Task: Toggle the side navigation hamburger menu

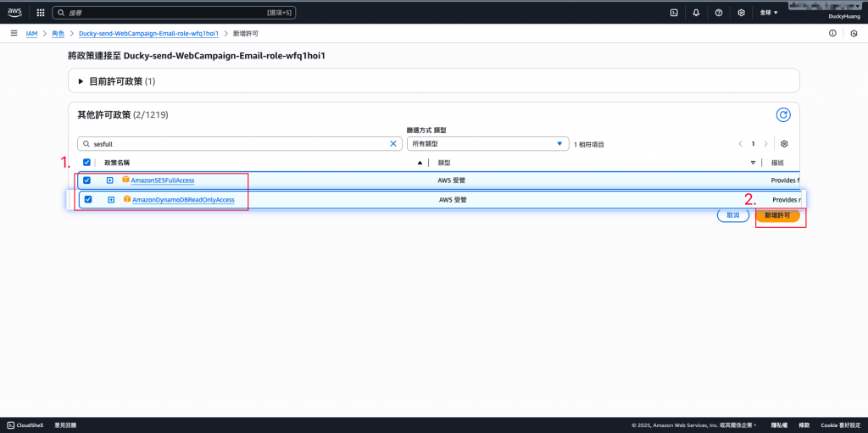Action: tap(14, 33)
